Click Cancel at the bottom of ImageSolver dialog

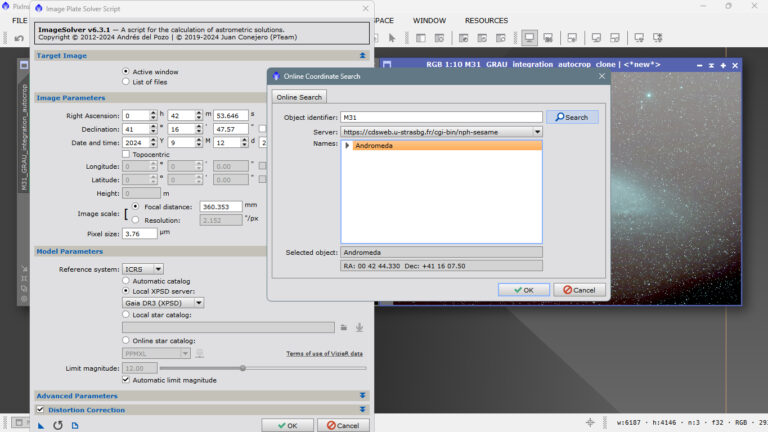[343, 425]
